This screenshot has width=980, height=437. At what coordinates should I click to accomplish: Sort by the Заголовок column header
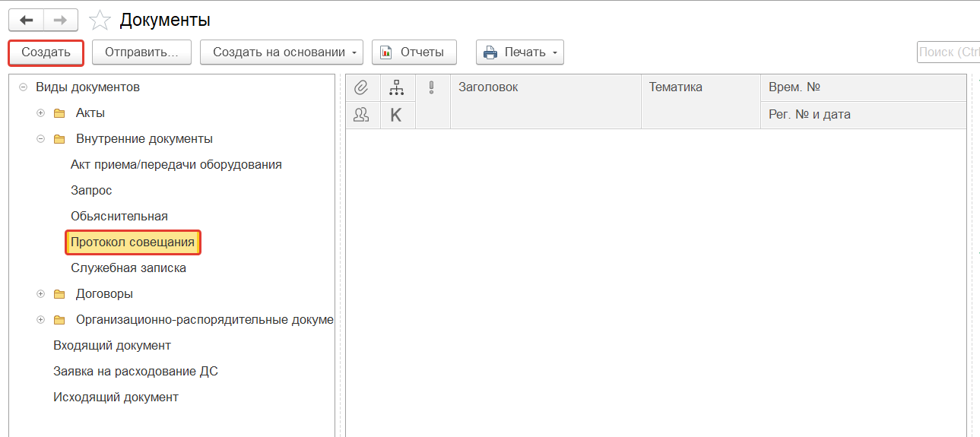tap(545, 87)
